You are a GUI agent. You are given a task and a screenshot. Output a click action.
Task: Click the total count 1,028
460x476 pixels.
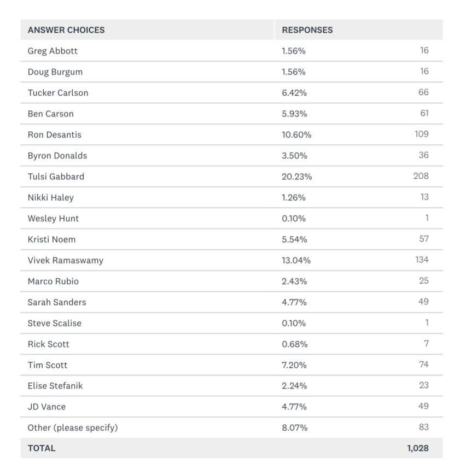(418, 448)
